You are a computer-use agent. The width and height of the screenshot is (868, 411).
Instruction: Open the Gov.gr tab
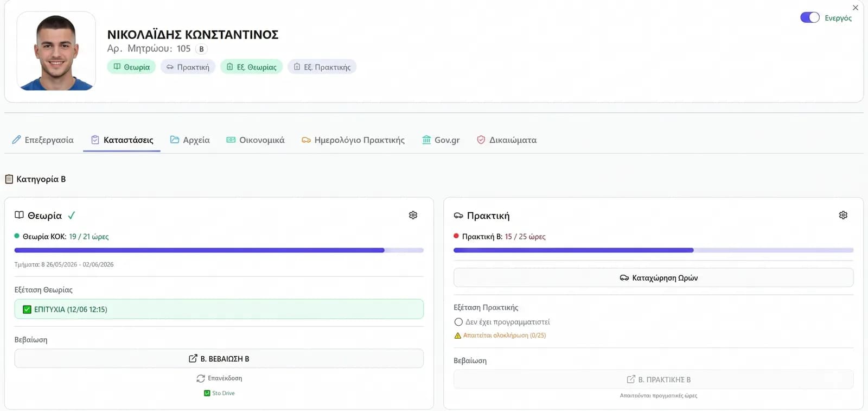point(441,140)
